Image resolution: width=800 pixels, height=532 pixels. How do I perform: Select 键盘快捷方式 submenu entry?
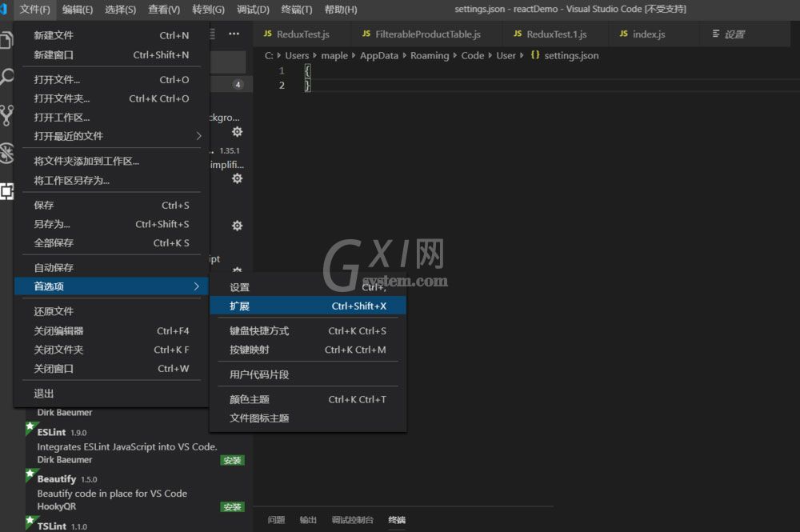[x=308, y=330]
